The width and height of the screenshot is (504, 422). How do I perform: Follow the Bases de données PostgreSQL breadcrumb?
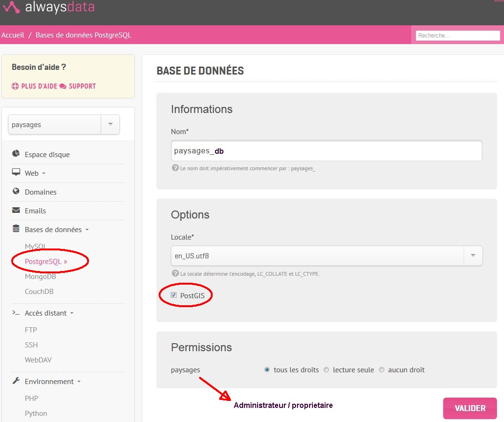83,35
